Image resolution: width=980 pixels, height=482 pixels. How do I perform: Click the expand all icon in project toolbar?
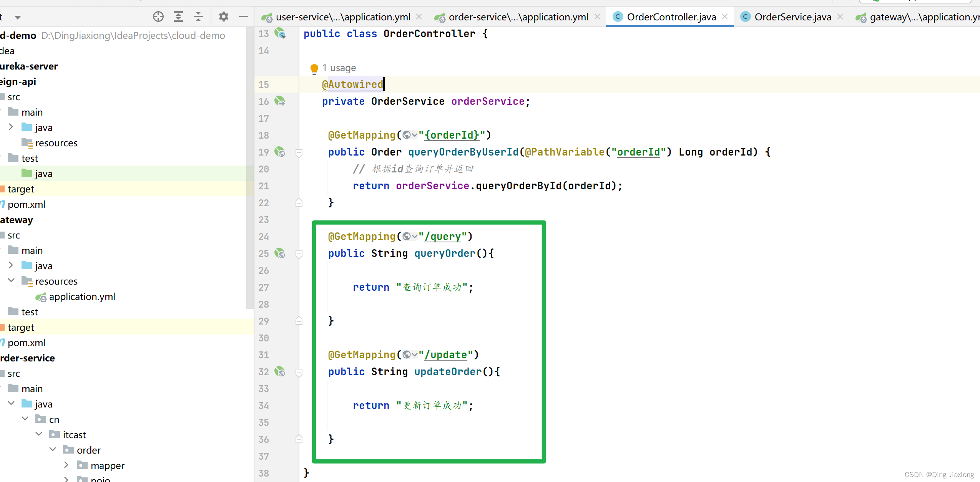tap(178, 17)
